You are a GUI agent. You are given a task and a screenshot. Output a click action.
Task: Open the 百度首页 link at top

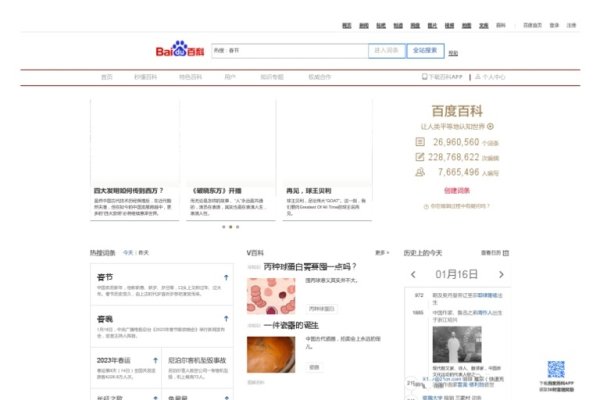point(532,25)
